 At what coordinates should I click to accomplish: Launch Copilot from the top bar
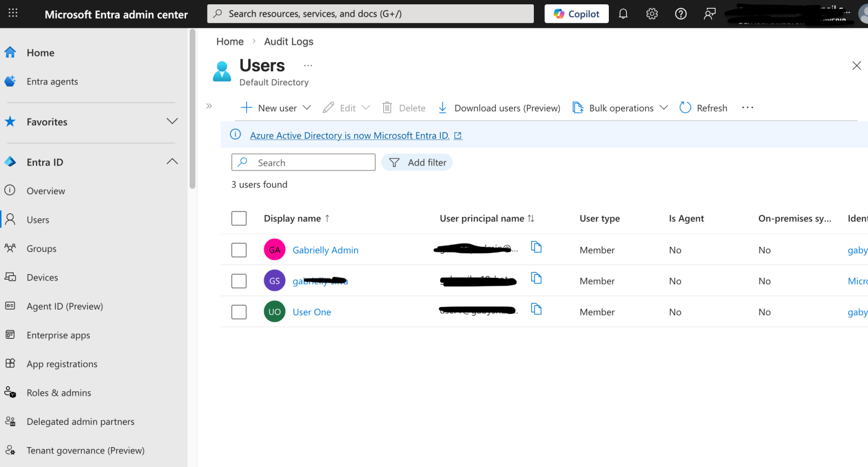[x=577, y=14]
